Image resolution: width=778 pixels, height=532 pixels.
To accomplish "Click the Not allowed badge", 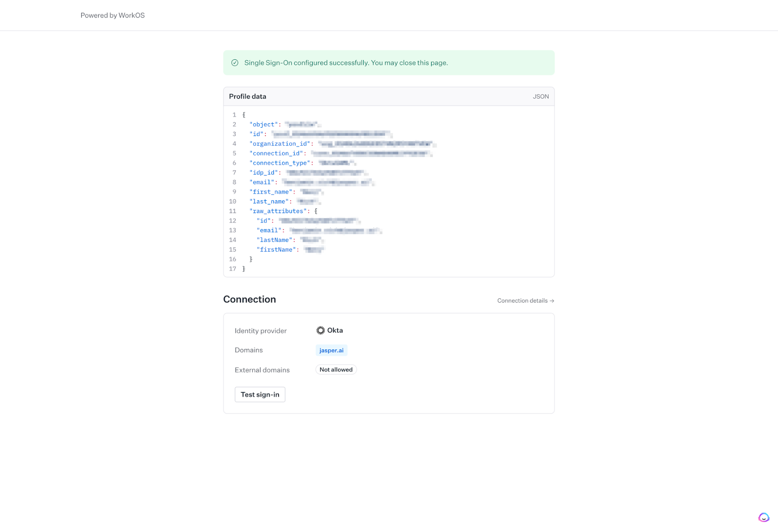I will [336, 370].
